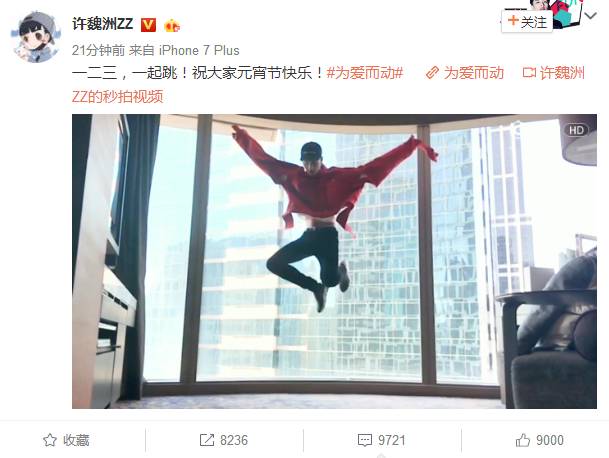Screen dimensions: 609x458
Task: Click the star favorite icon
Action: (x=50, y=440)
